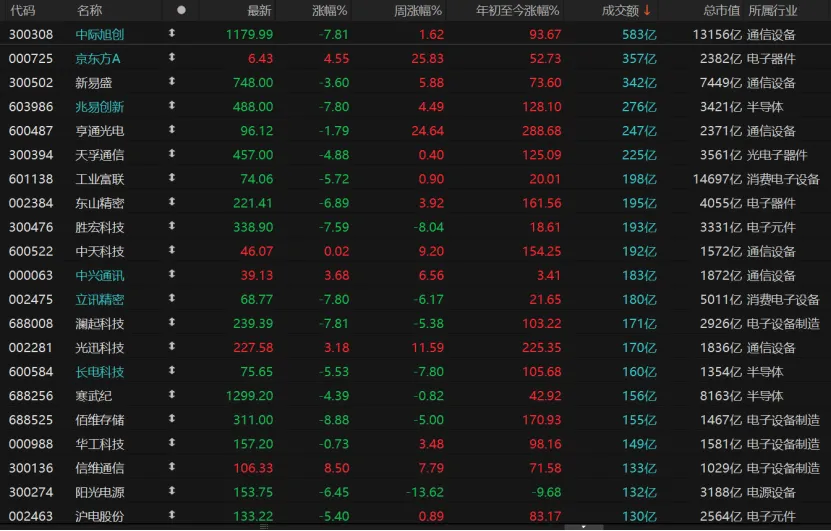This screenshot has height=531, width=831.
Task: Click the pin icon in 东山精密 row
Action: click(172, 202)
